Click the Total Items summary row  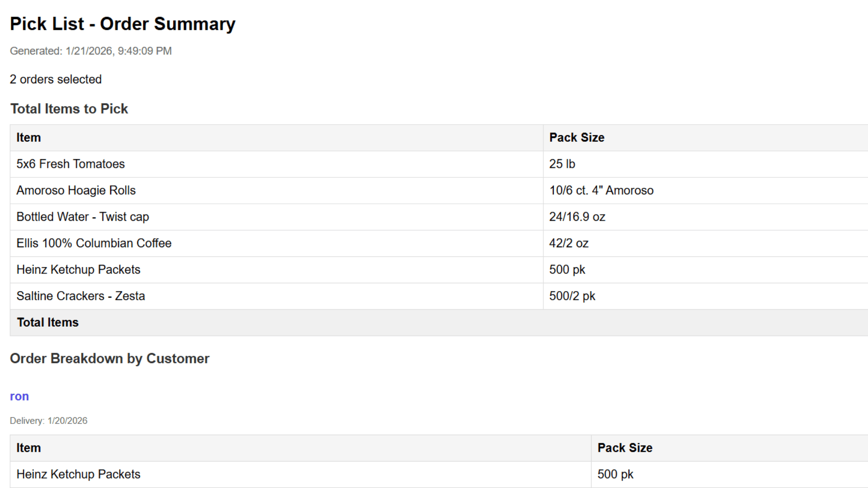(48, 323)
